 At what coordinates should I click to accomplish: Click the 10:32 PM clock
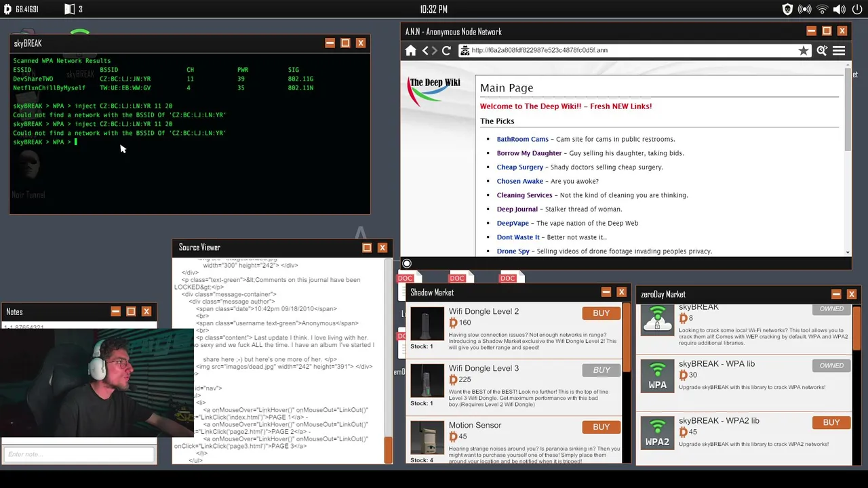click(433, 9)
